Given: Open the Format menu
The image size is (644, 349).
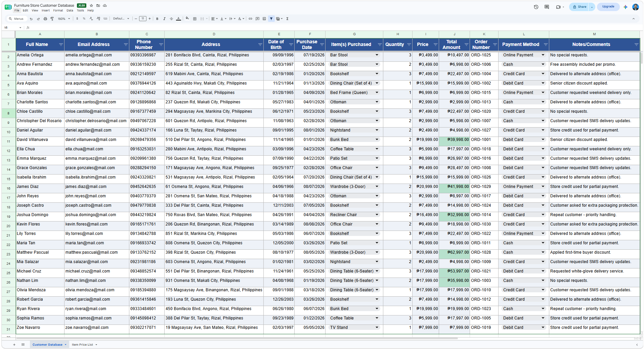Looking at the screenshot, I should click(x=58, y=10).
